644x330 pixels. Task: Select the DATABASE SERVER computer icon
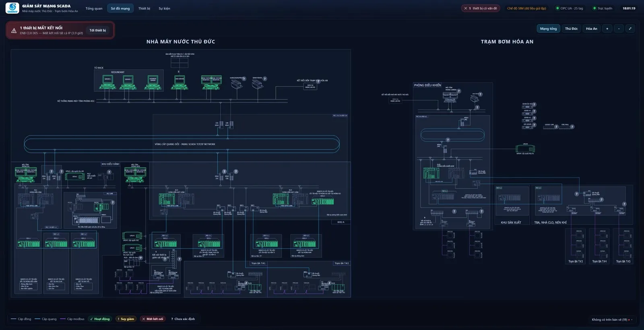(153, 82)
